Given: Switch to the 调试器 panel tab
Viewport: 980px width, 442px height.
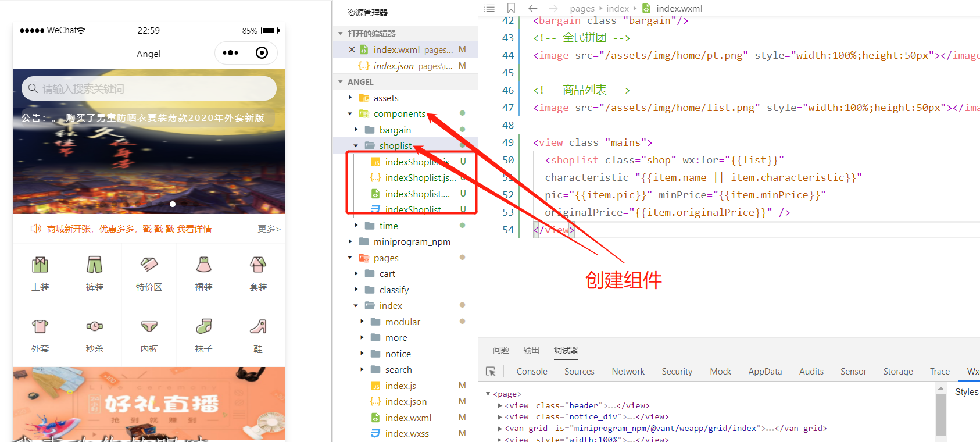Looking at the screenshot, I should 566,350.
